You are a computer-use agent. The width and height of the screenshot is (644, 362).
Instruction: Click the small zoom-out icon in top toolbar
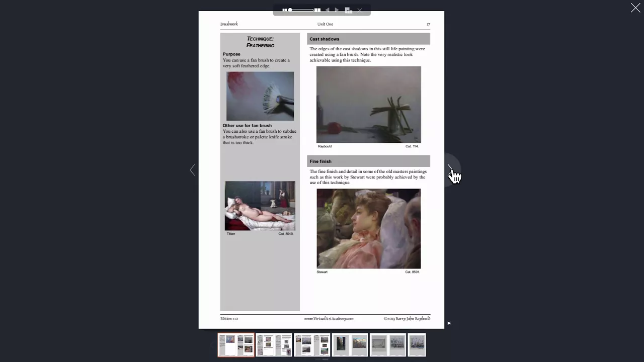click(x=285, y=10)
